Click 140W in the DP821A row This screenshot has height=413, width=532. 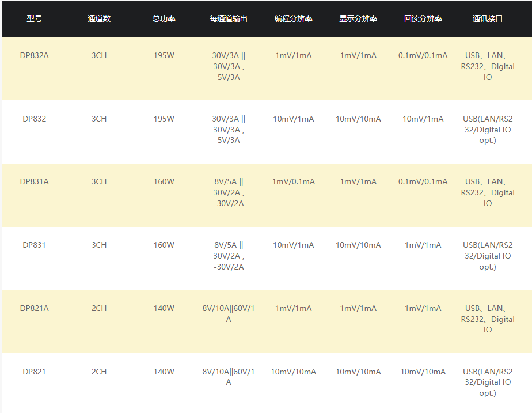tap(164, 308)
